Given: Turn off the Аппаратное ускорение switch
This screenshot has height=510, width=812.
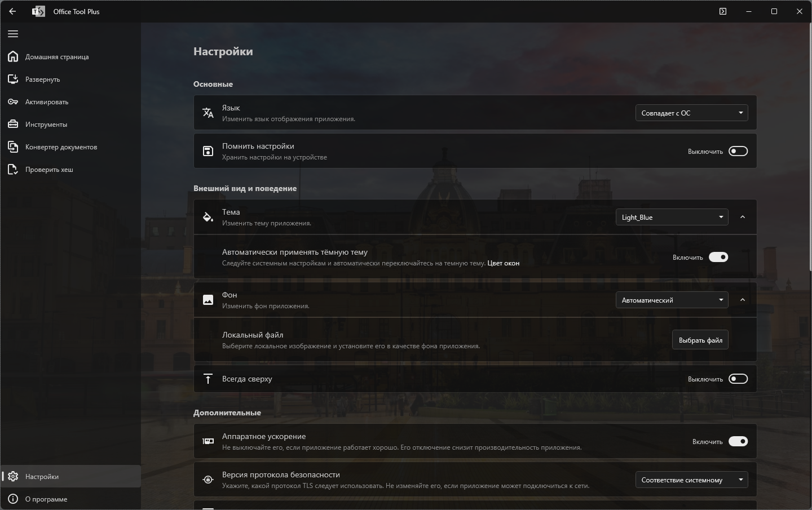Looking at the screenshot, I should coord(738,441).
